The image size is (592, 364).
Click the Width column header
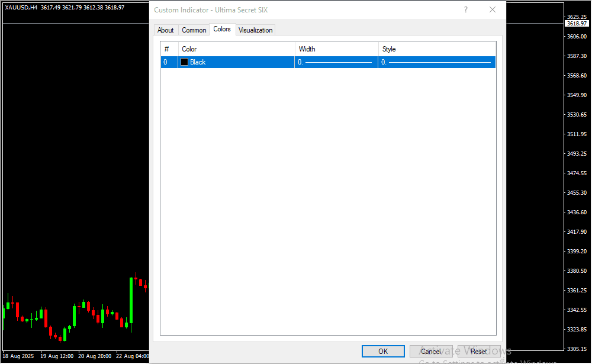coord(336,49)
